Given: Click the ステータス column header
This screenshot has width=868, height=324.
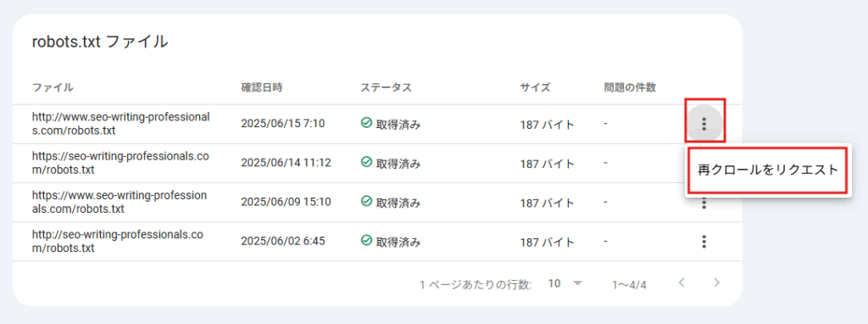Looking at the screenshot, I should pos(386,87).
